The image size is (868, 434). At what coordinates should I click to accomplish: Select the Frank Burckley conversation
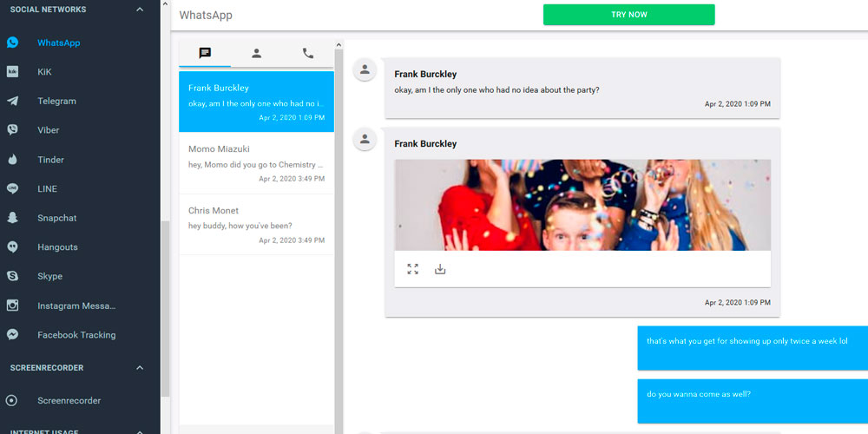coord(256,102)
